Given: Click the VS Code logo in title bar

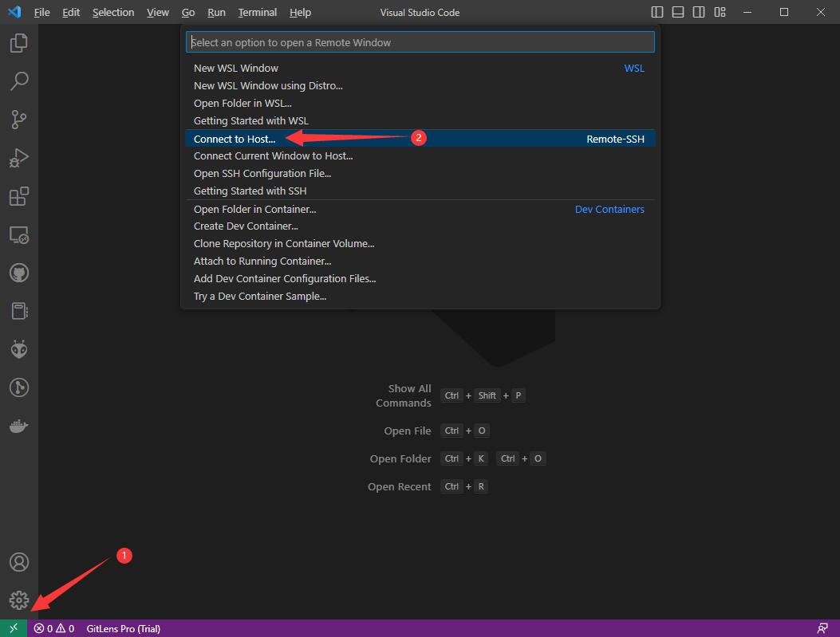Looking at the screenshot, I should (x=14, y=12).
